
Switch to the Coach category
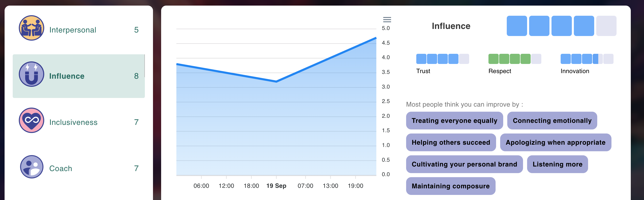(60, 169)
